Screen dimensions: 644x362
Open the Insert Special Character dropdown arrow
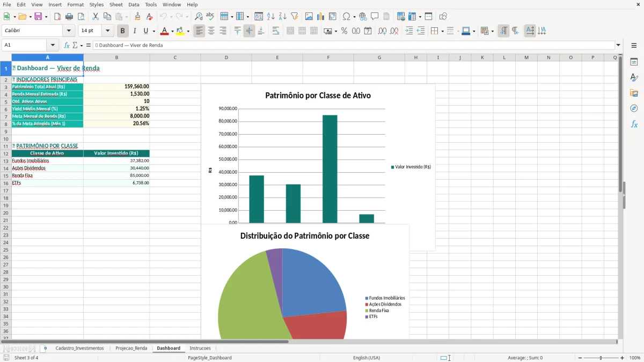[354, 17]
